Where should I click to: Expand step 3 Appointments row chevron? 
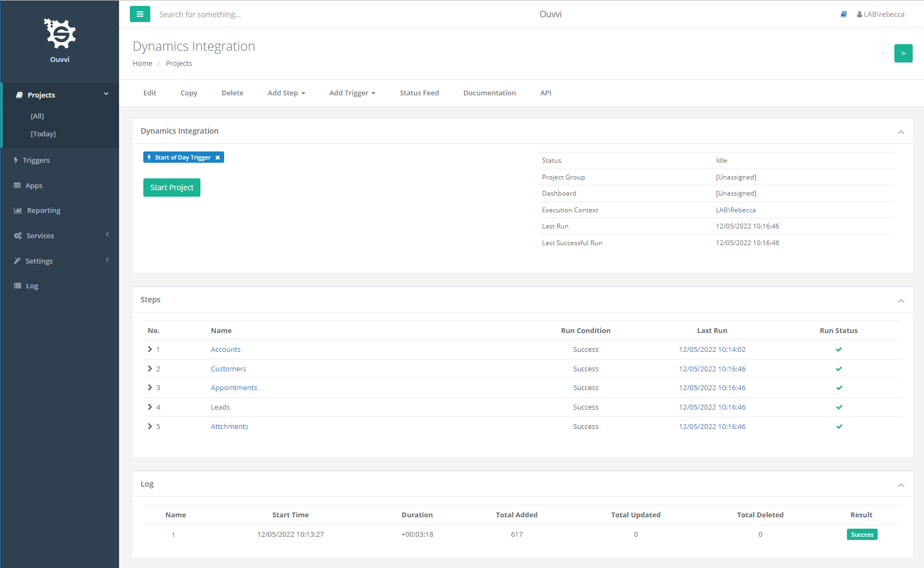coord(150,387)
